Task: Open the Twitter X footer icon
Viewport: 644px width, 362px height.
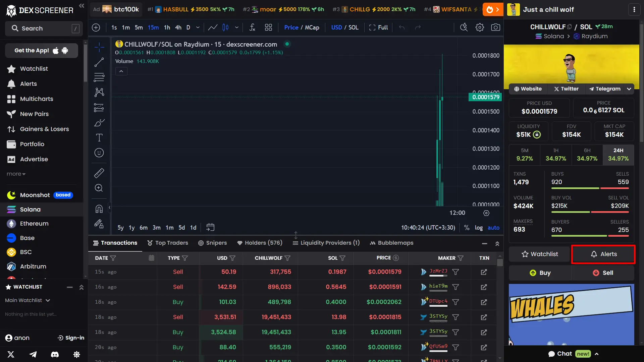Action: coord(11,355)
